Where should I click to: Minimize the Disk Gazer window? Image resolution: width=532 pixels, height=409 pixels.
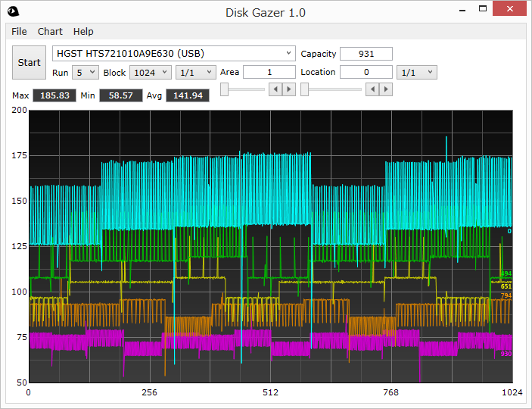coord(462,9)
